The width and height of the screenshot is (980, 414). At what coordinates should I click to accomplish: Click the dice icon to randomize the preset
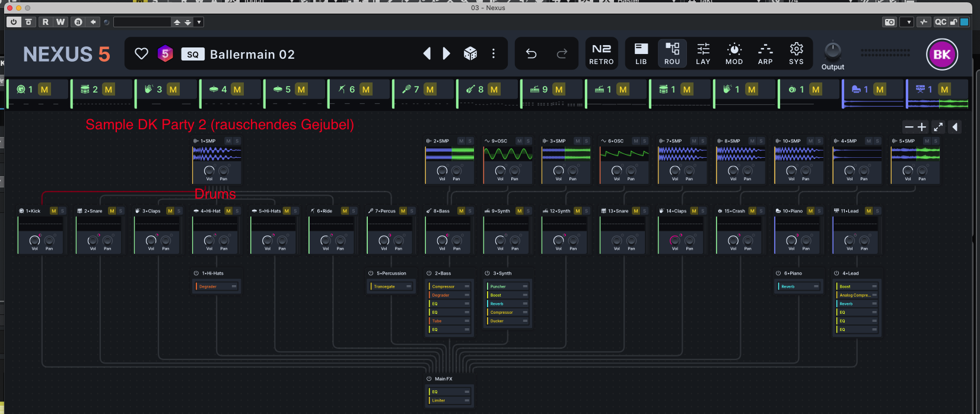[470, 54]
